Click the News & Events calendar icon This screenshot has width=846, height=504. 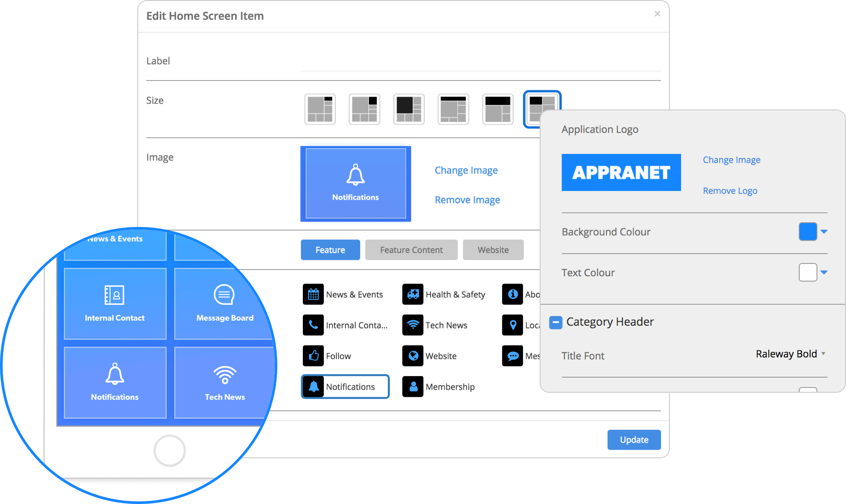coord(313,294)
